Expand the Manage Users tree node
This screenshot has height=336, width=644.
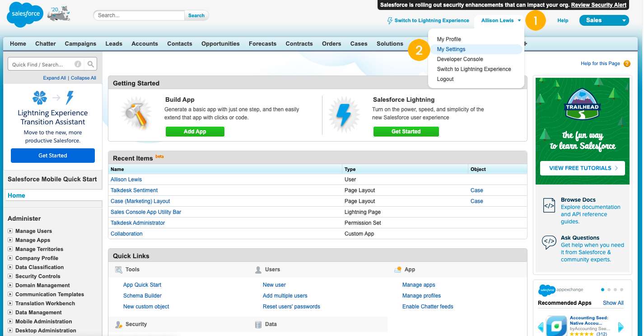coord(10,231)
